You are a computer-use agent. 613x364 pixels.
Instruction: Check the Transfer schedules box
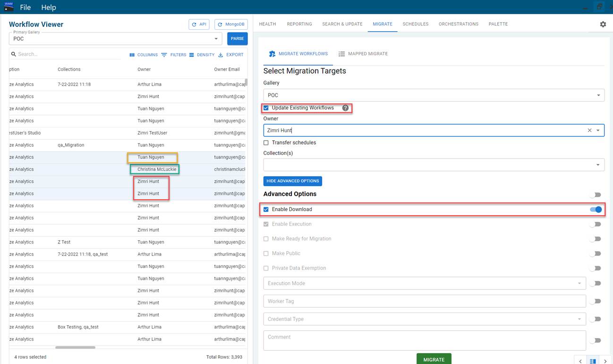coord(266,143)
